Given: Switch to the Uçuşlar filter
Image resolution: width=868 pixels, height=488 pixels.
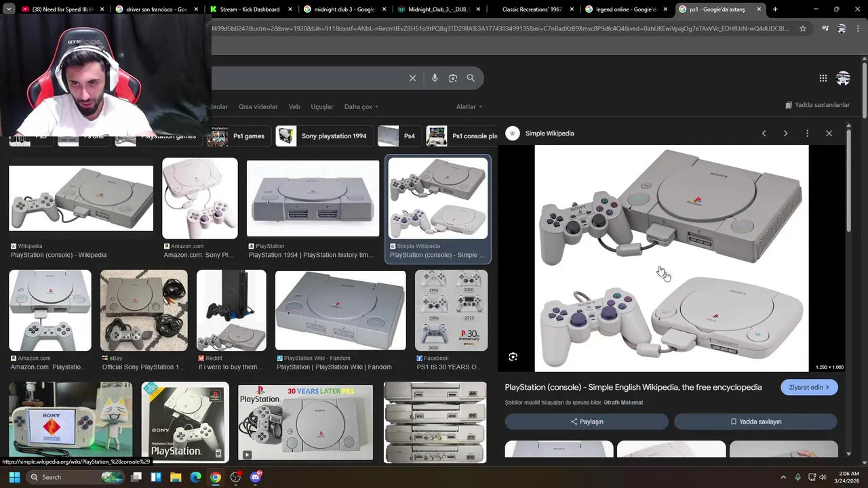Looking at the screenshot, I should 322,106.
